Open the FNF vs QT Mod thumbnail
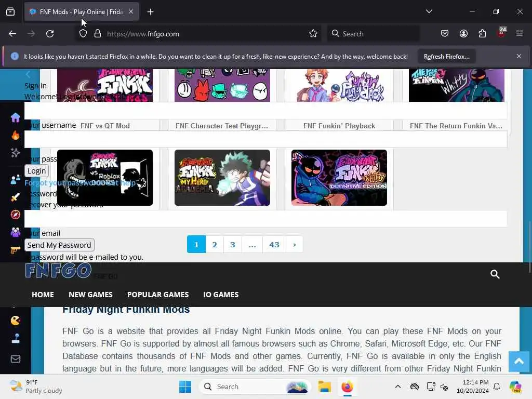 (x=105, y=85)
